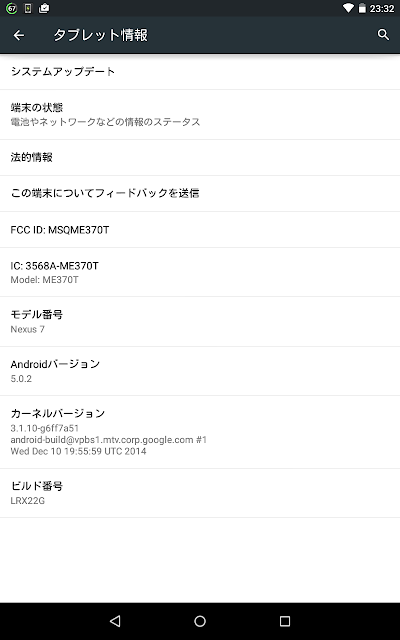This screenshot has height=640, width=400.
Task: Tap the shopping bag notification icon
Action: click(44, 8)
